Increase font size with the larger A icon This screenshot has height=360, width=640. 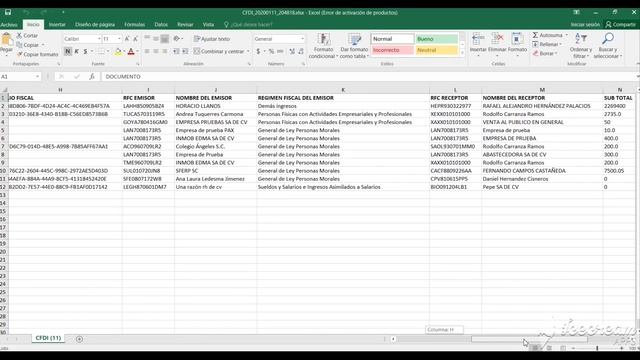(x=127, y=39)
